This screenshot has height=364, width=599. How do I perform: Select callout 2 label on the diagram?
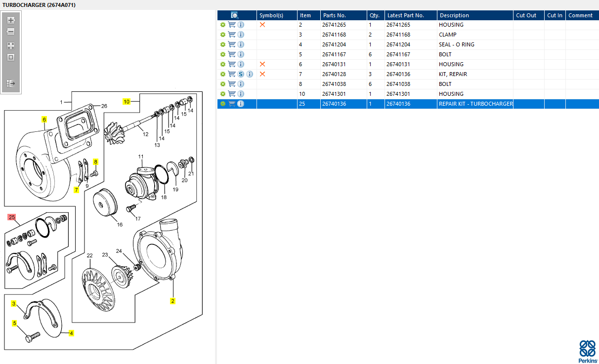(x=172, y=301)
